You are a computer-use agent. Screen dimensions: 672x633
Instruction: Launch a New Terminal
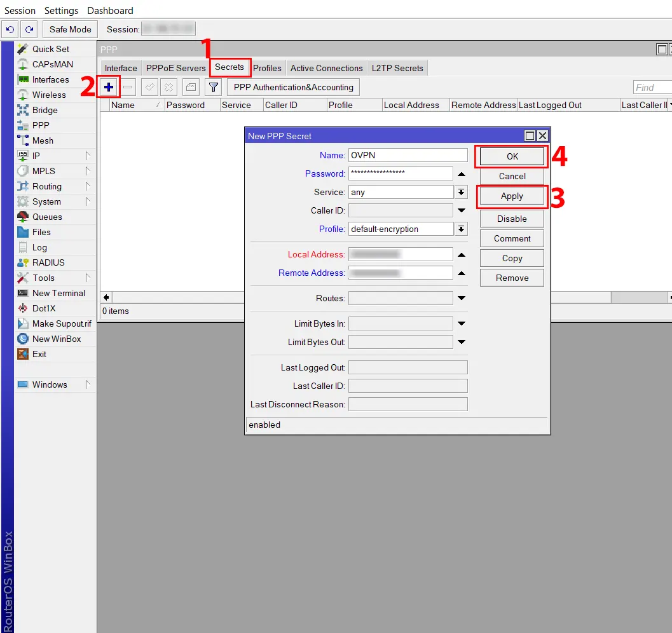tap(58, 293)
